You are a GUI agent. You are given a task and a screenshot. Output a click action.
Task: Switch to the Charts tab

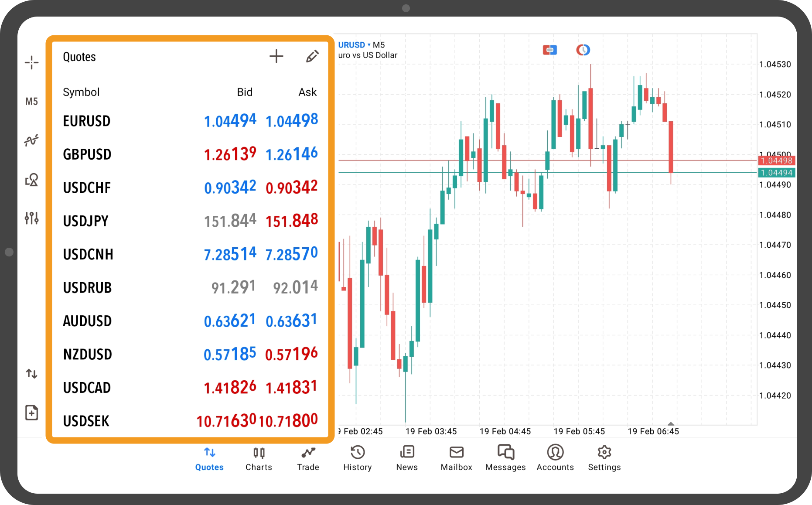pos(259,458)
